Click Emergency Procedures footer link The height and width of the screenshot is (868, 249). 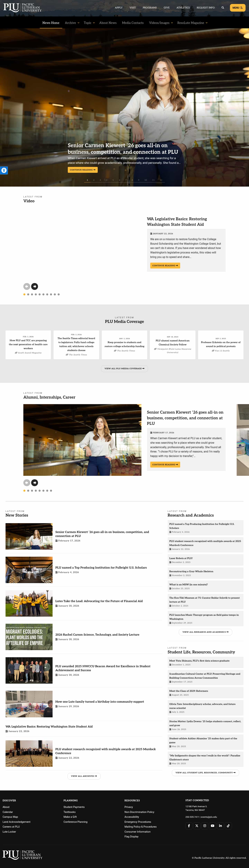138,822
